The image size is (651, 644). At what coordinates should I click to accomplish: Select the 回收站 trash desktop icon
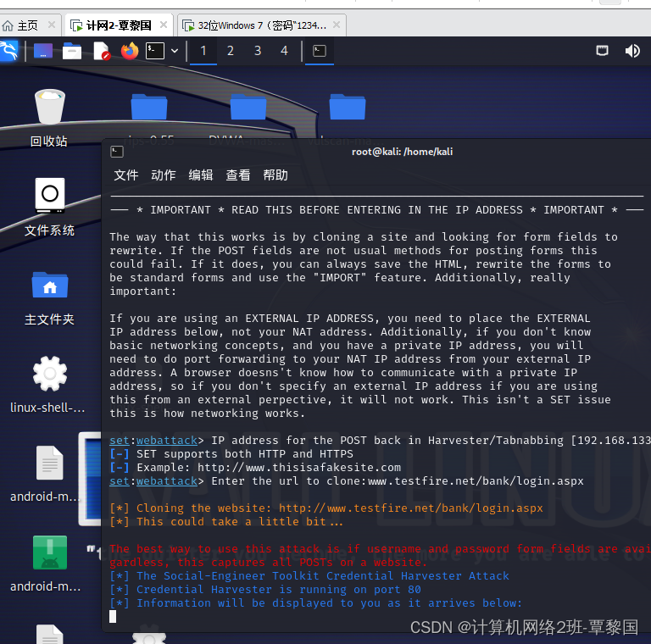tap(49, 119)
